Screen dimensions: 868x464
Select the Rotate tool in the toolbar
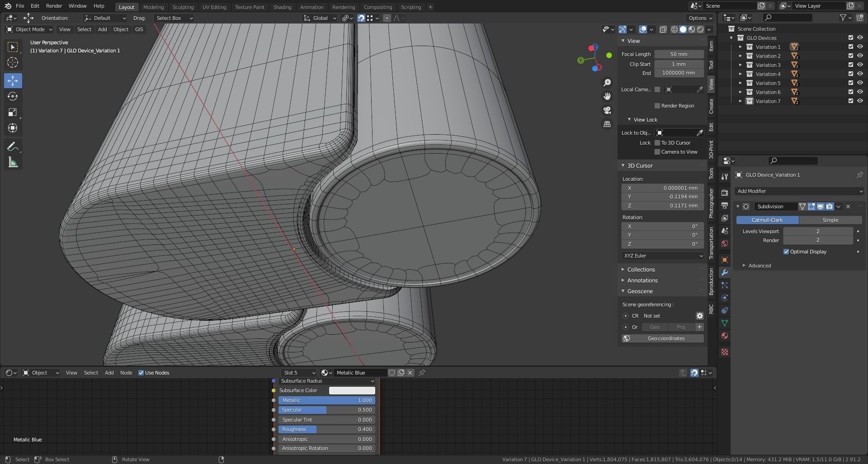point(13,97)
